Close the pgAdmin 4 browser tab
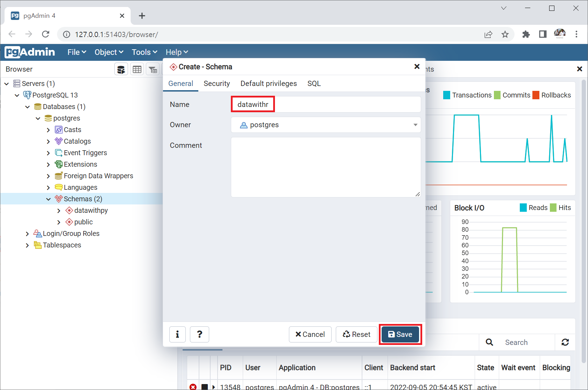 click(122, 16)
